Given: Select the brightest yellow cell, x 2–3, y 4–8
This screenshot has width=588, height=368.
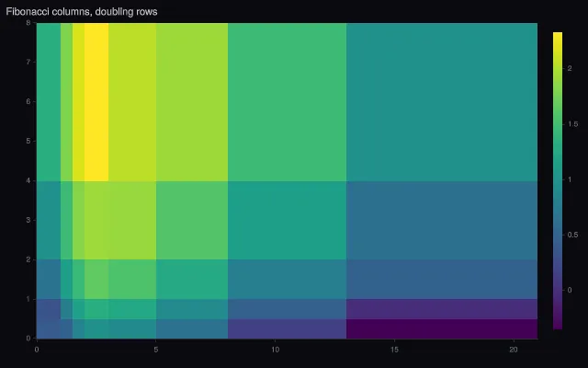Looking at the screenshot, I should [x=96, y=102].
